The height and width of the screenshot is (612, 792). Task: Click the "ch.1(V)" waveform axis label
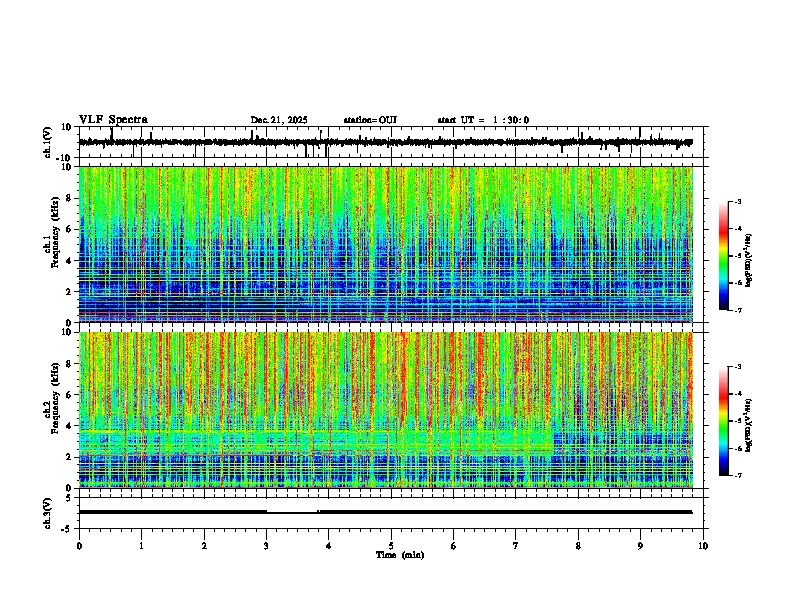coord(48,142)
